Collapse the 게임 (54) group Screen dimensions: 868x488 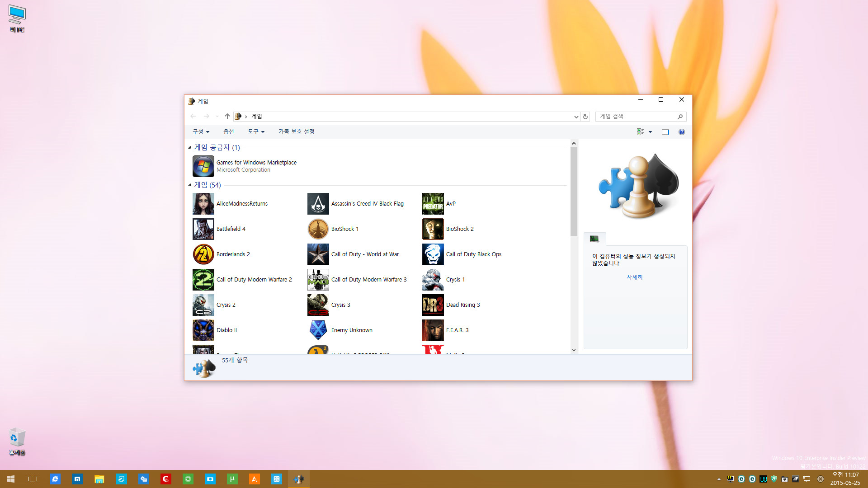point(190,185)
